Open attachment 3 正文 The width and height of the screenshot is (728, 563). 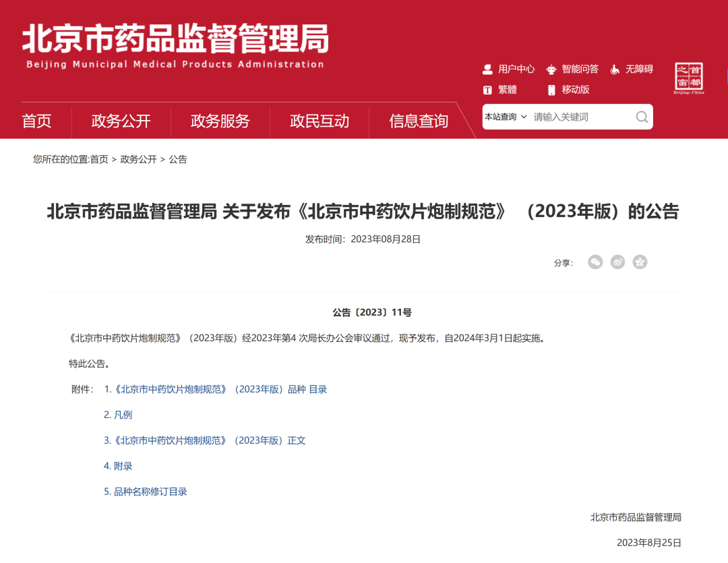pos(204,440)
